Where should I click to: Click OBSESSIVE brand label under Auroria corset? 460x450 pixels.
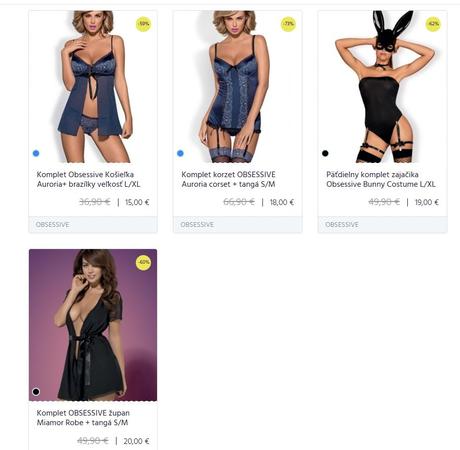(197, 225)
